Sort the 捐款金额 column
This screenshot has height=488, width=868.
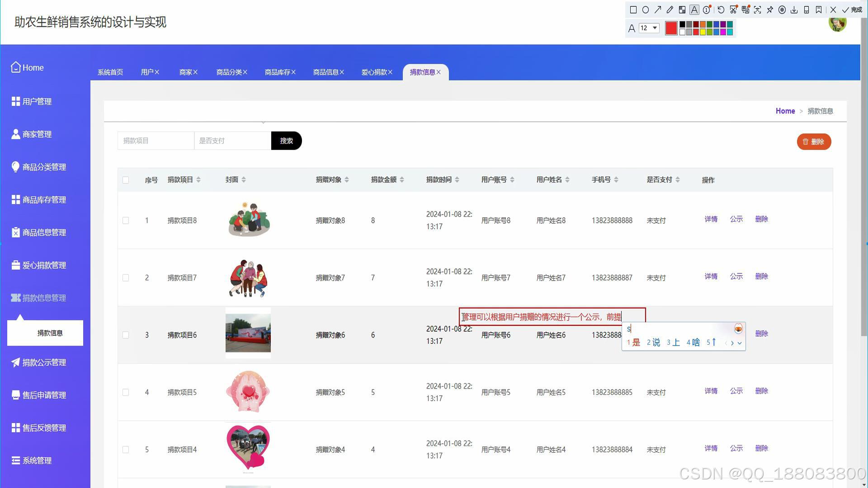click(x=402, y=179)
